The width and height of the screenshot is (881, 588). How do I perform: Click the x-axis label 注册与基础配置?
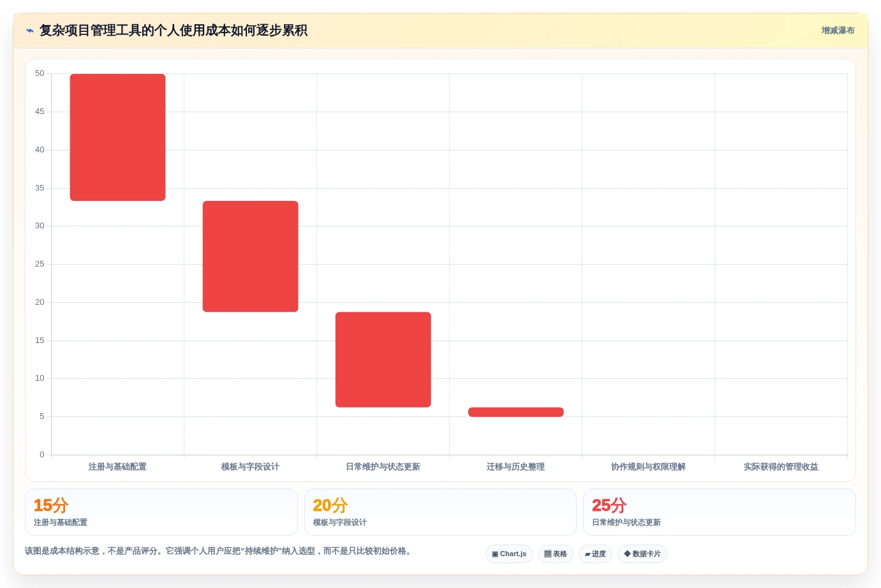point(117,467)
